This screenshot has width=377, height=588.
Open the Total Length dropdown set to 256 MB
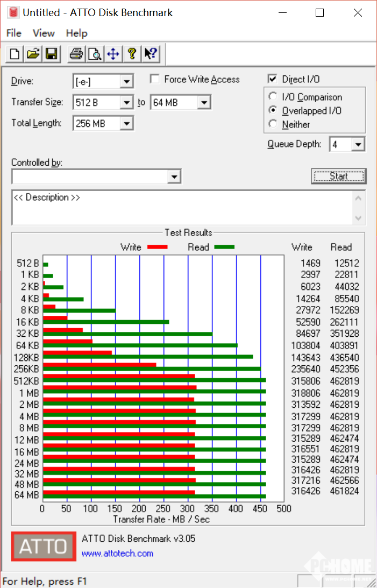[x=126, y=124]
